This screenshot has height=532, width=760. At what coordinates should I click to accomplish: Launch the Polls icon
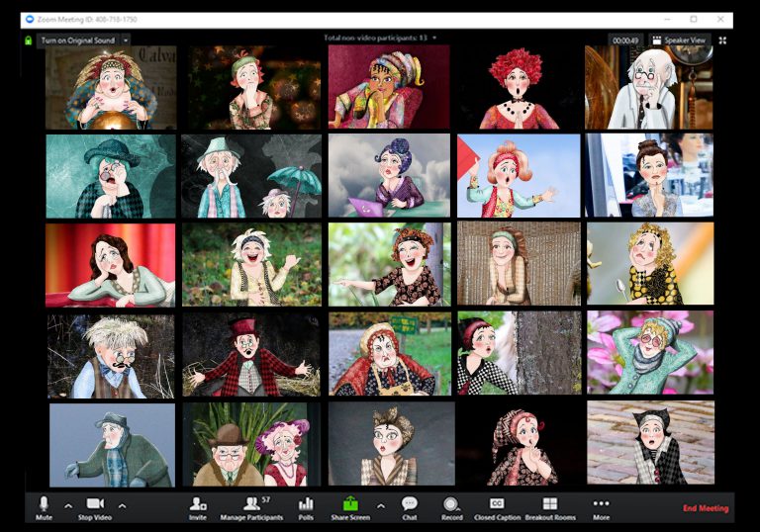click(x=306, y=504)
